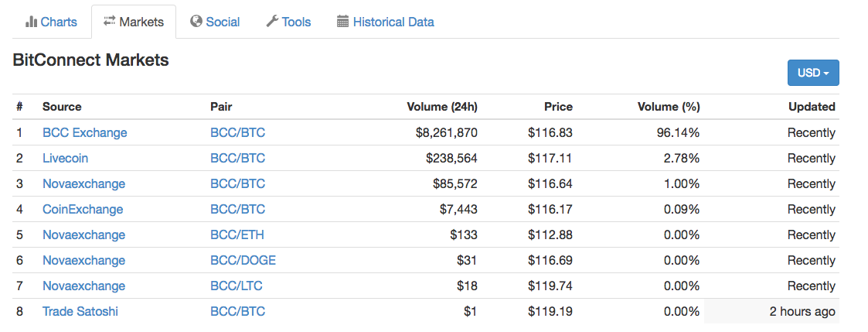
Task: Click BCC/BTC pair for BCC Exchange
Action: click(x=237, y=133)
